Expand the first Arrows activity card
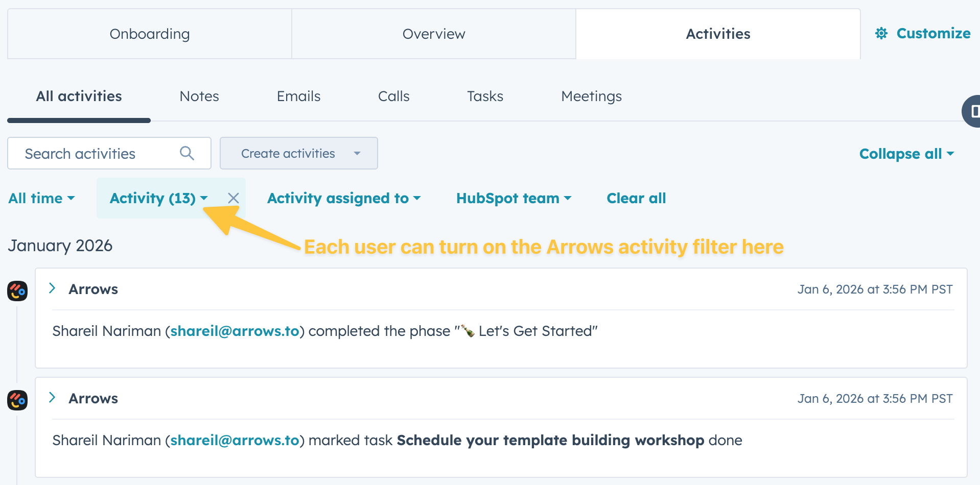Viewport: 980px width, 485px height. point(52,288)
